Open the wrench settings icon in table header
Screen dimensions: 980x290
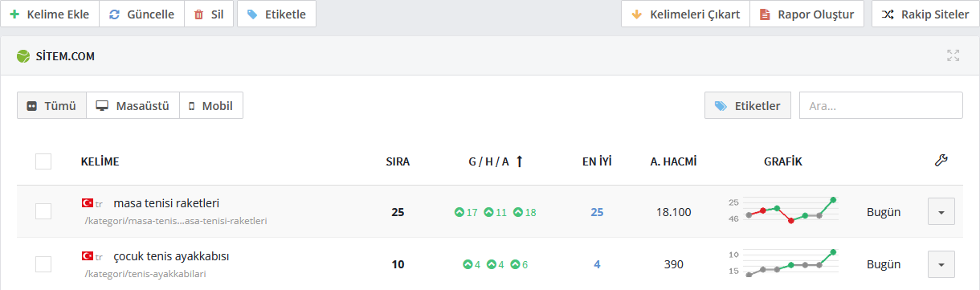(941, 161)
